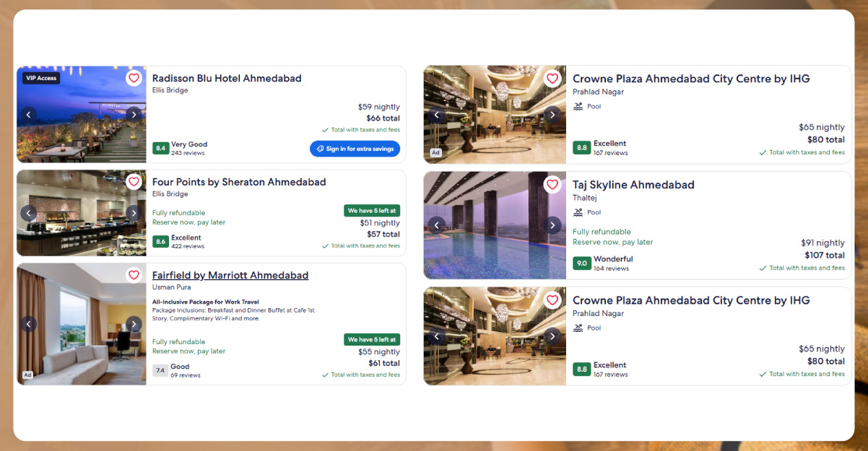Toggle the favorite heart on Radisson Blu Hotel
This screenshot has width=868, height=451.
134,78
